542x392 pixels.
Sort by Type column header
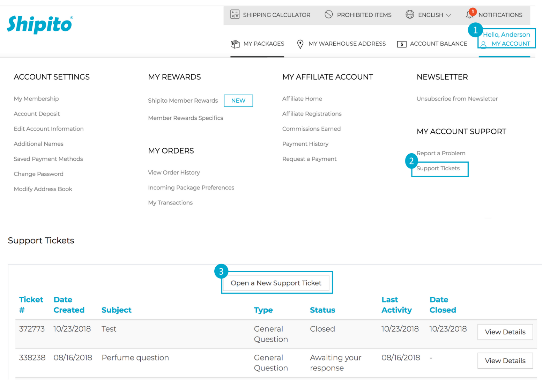click(263, 310)
